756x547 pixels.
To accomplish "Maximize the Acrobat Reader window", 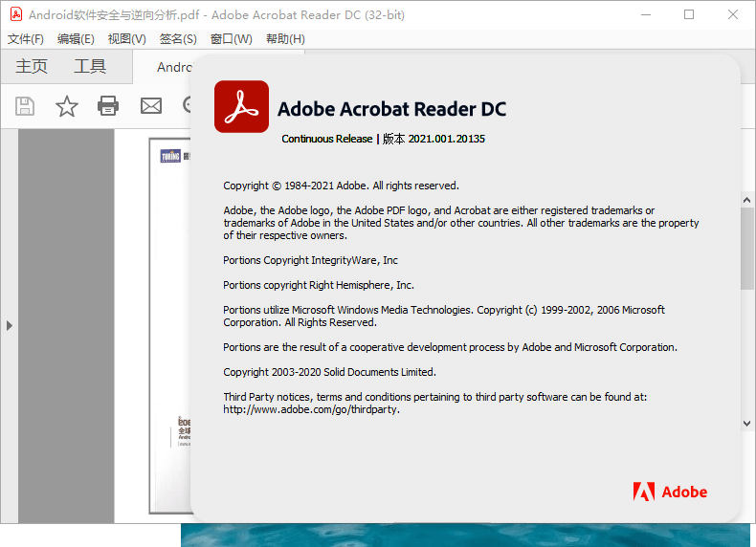I will coord(689,14).
